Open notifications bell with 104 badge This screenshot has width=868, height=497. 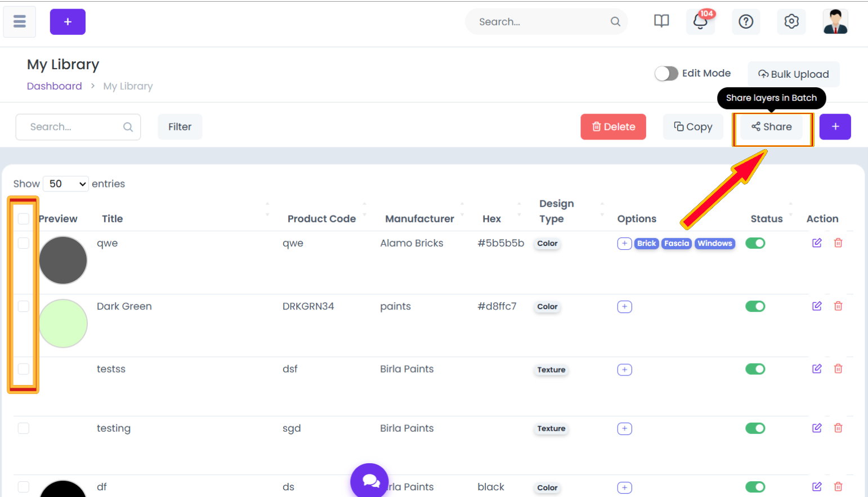(700, 22)
